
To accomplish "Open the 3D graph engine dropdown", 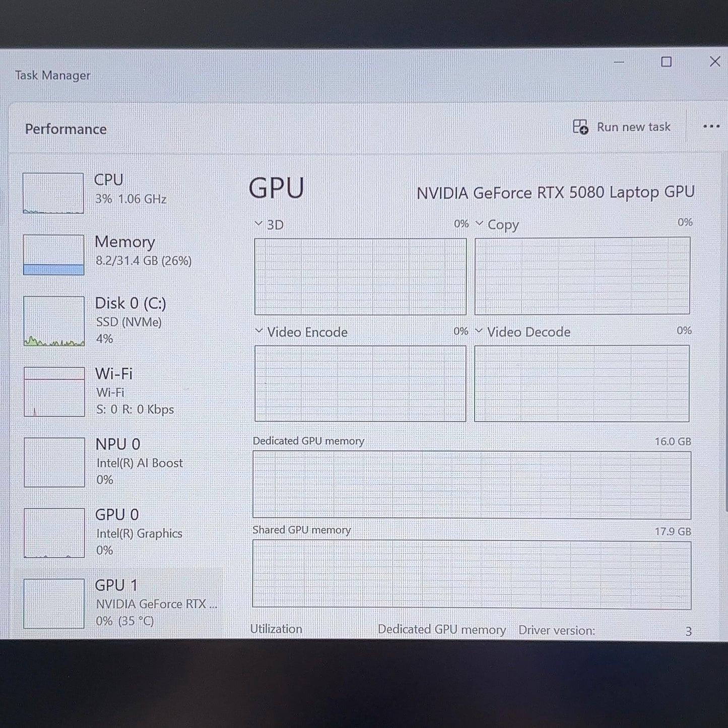I will tap(258, 223).
